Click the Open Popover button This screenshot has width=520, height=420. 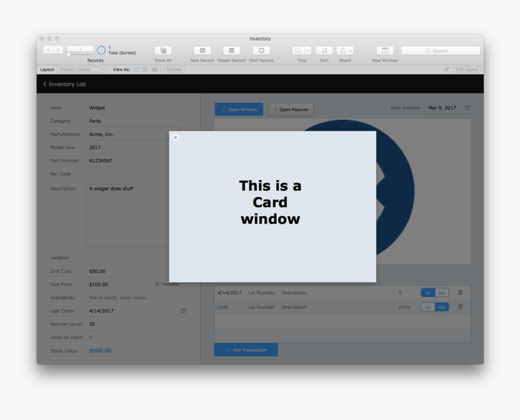(x=291, y=109)
